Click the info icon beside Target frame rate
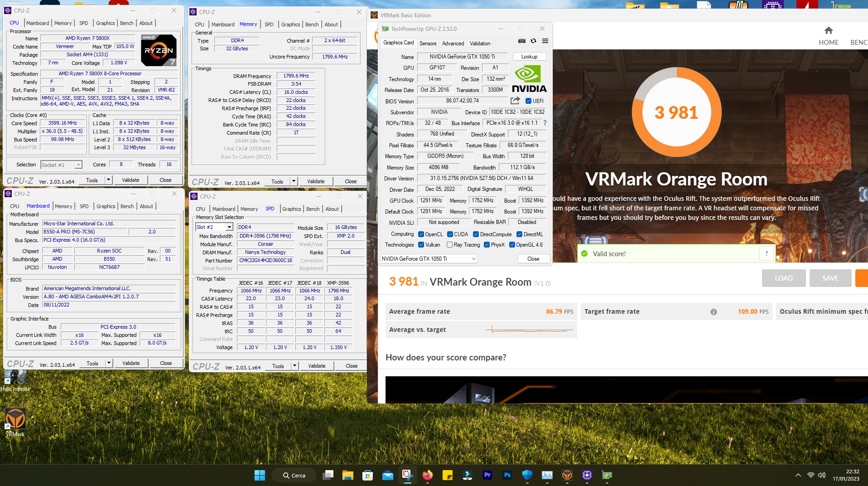868x486 pixels. 714,312
